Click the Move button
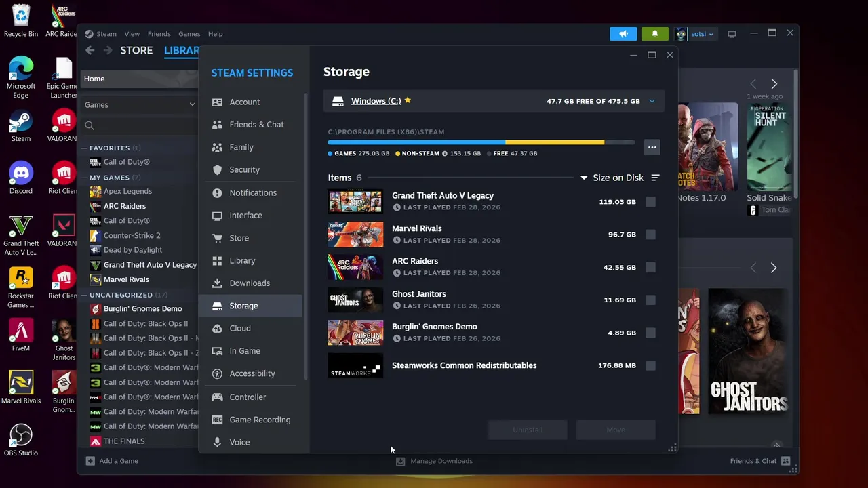This screenshot has width=868, height=488. (616, 430)
